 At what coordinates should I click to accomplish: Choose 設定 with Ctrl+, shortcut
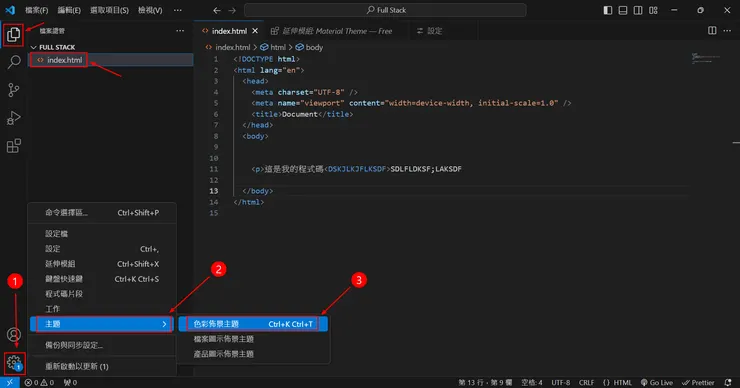(x=102, y=249)
